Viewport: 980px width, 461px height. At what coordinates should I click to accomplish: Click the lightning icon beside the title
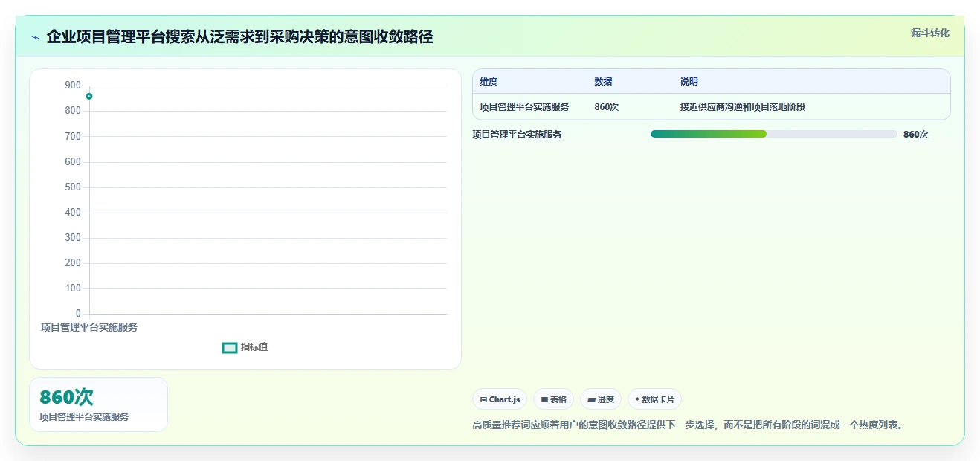[x=35, y=37]
